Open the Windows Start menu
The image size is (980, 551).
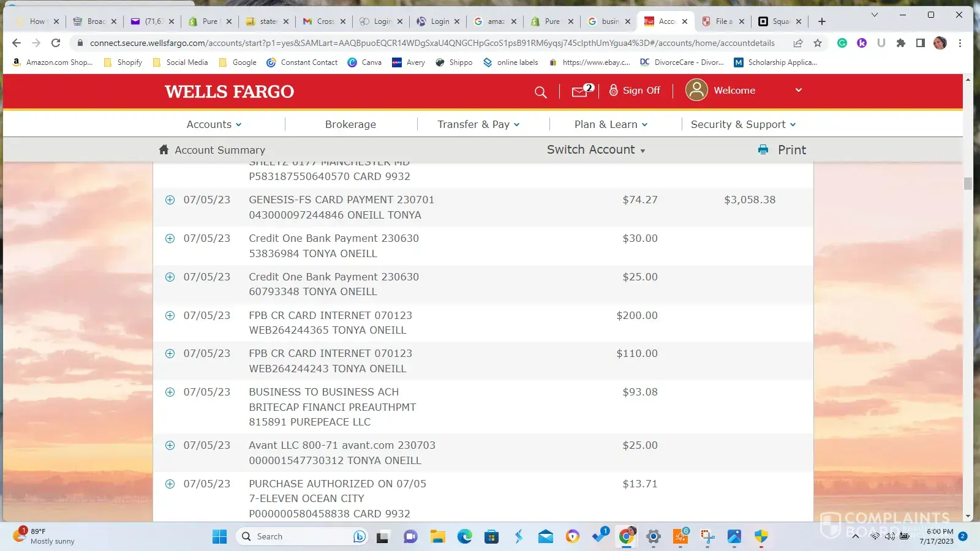pos(219,537)
